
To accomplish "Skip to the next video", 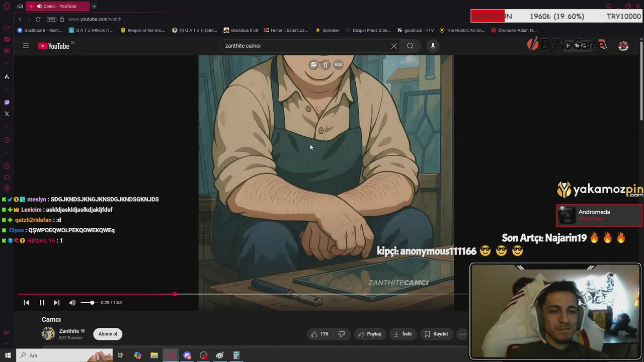I will 56,303.
